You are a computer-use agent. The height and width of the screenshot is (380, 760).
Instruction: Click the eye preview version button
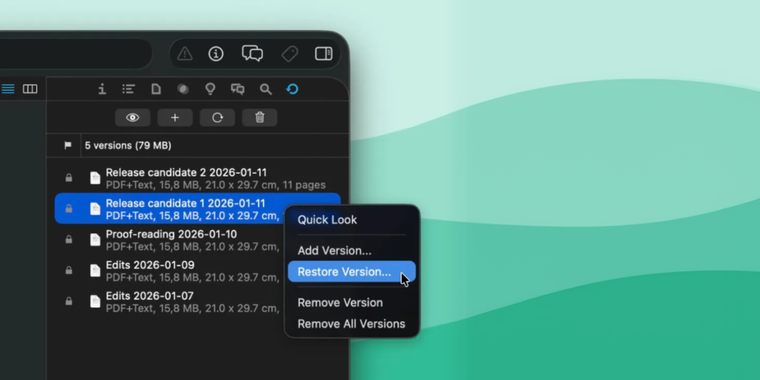(x=132, y=118)
